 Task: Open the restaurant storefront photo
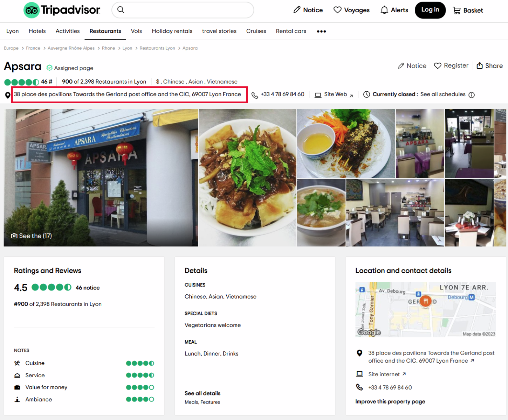point(101,177)
